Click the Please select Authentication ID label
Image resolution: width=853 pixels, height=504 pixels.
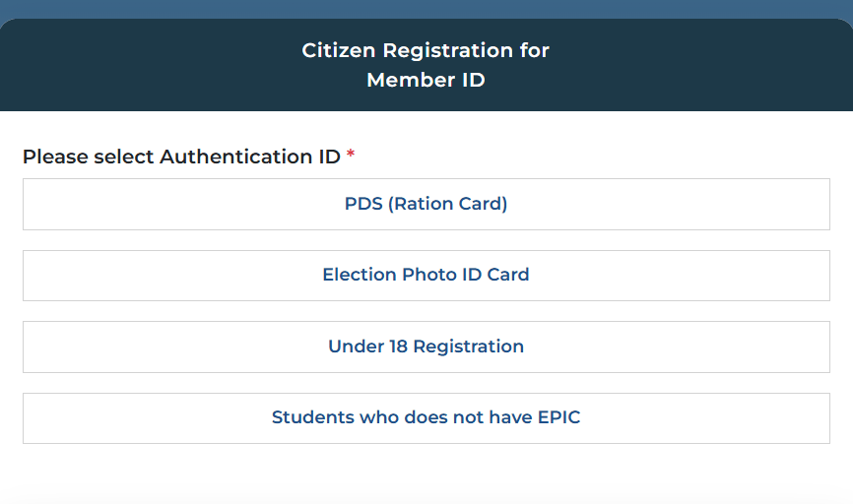pos(181,157)
